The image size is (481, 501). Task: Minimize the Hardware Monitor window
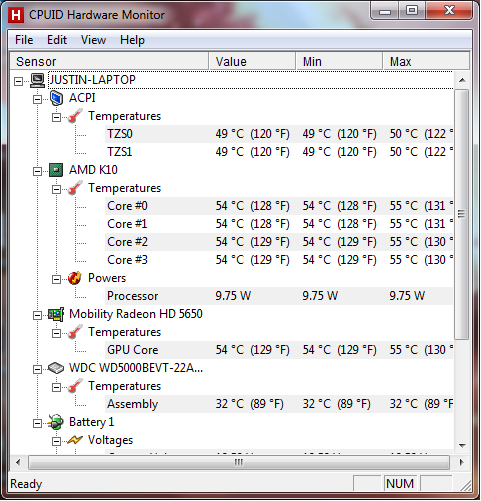pos(385,11)
